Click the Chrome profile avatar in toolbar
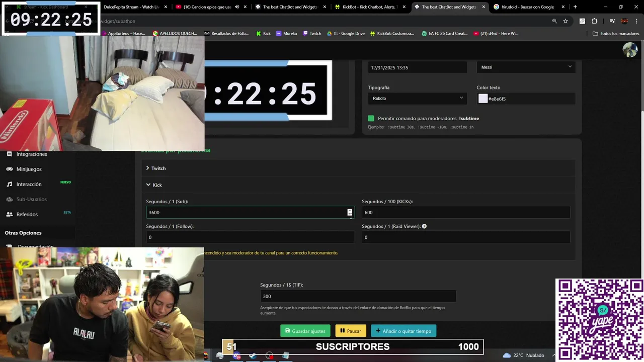This screenshot has width=644, height=362. click(624, 21)
